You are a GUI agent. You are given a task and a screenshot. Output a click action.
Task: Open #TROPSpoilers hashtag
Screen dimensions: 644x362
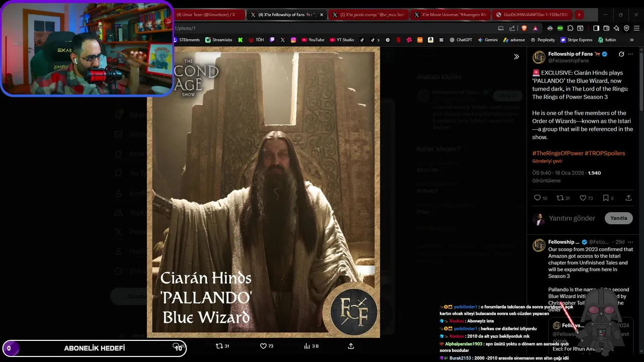click(x=605, y=153)
